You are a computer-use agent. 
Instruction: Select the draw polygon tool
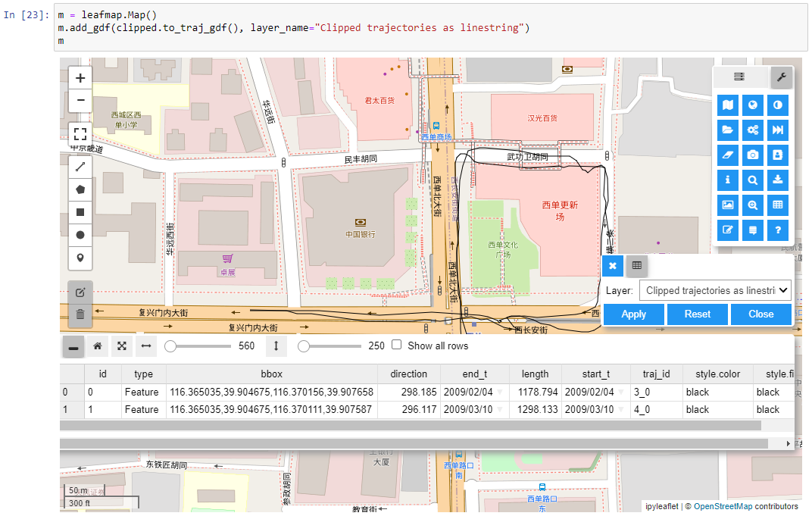pos(80,189)
